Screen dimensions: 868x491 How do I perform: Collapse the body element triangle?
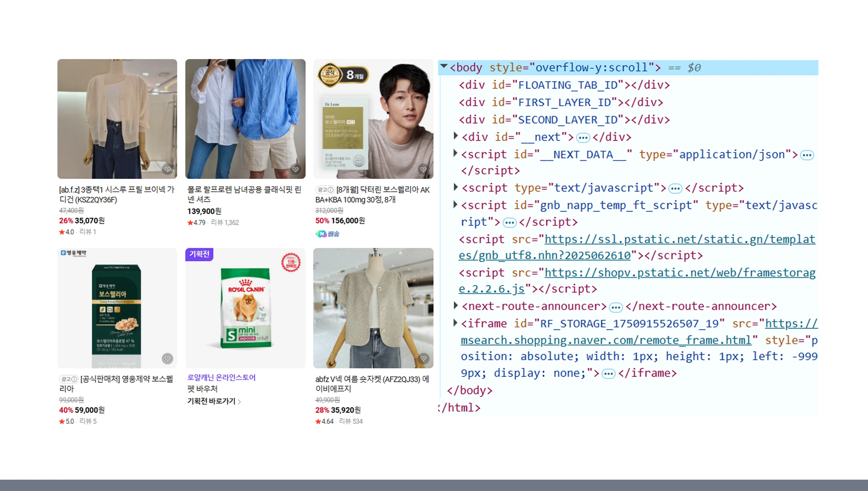pos(444,67)
